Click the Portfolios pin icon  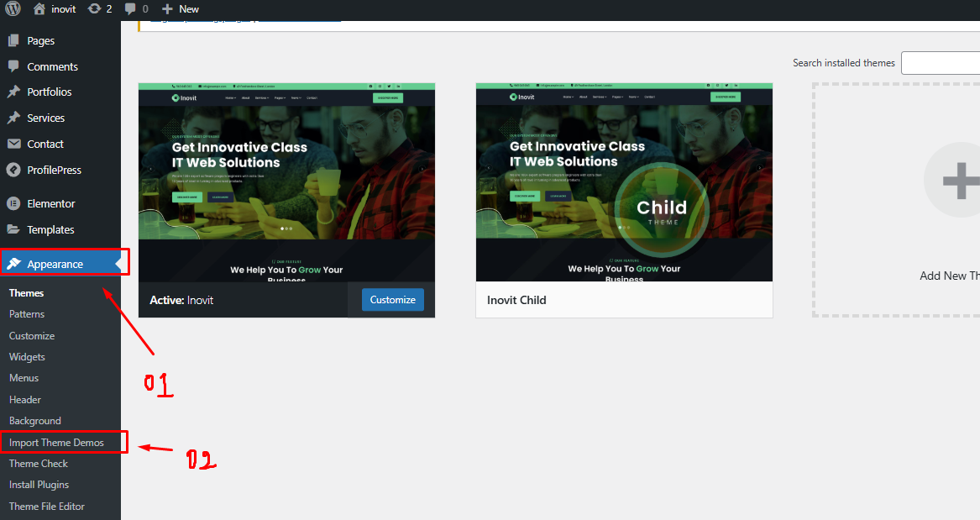coord(13,92)
